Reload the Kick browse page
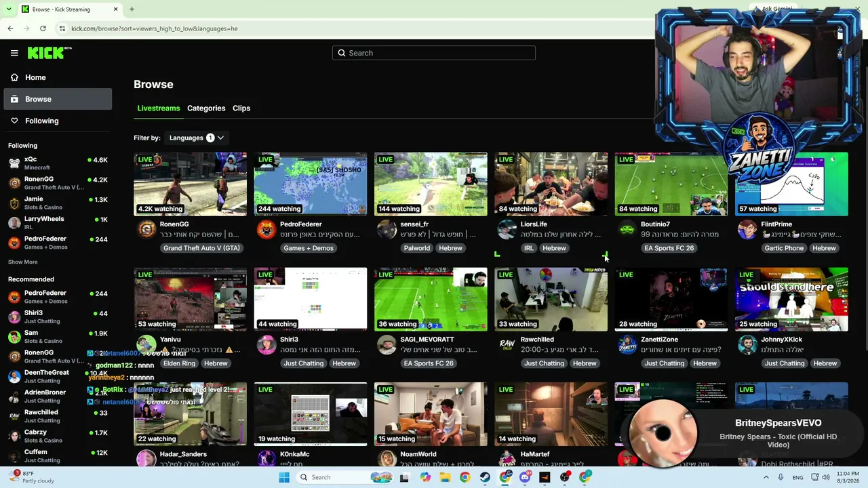 [43, 28]
